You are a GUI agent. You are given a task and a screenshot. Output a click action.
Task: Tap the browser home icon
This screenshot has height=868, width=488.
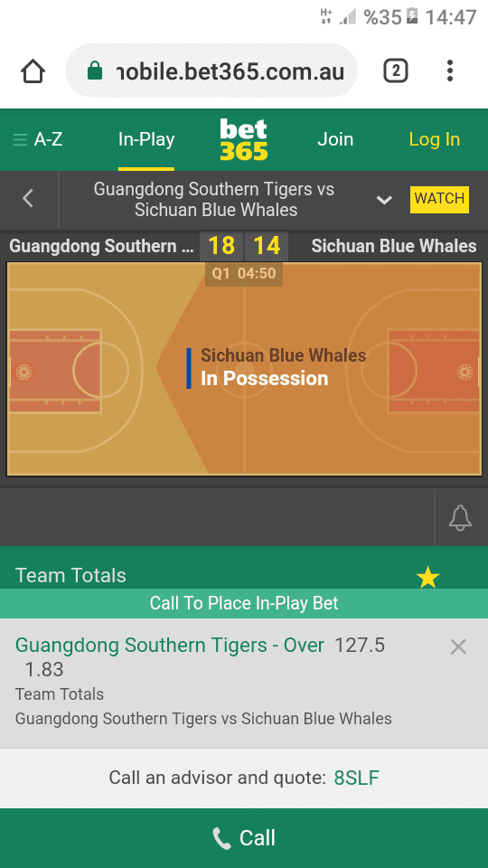click(x=33, y=71)
